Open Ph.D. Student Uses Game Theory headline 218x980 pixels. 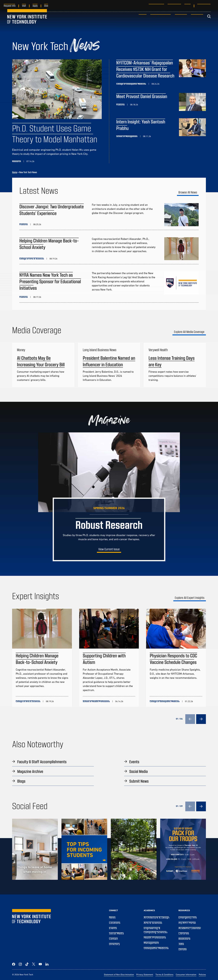(55, 134)
